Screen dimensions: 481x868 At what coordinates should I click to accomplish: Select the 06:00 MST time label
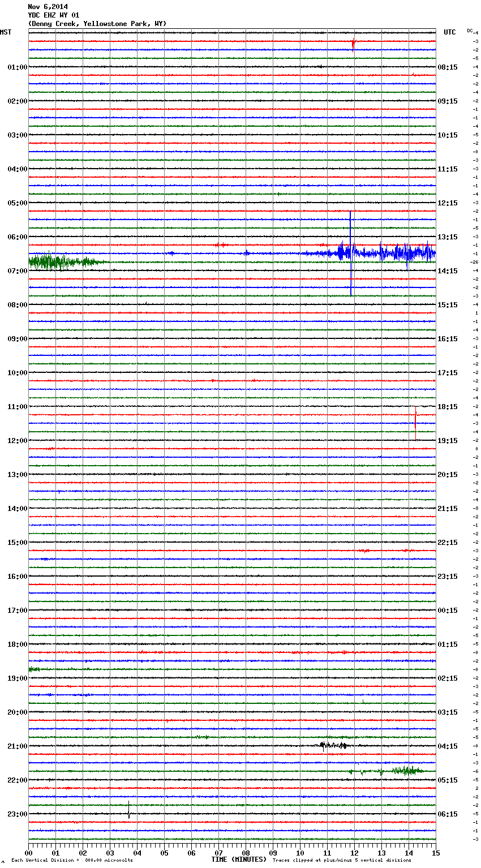coord(18,237)
